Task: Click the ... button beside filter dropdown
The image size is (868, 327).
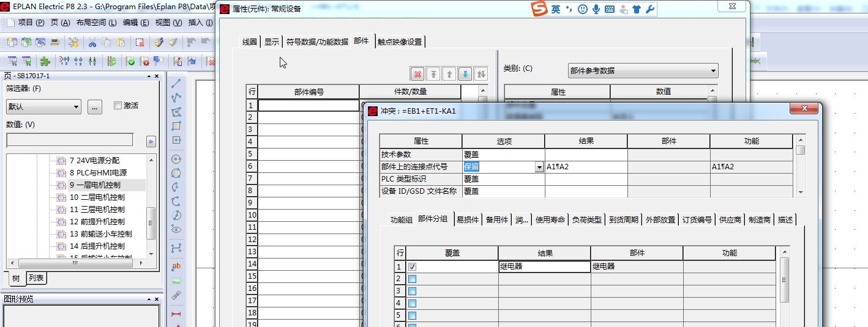Action: tap(95, 107)
